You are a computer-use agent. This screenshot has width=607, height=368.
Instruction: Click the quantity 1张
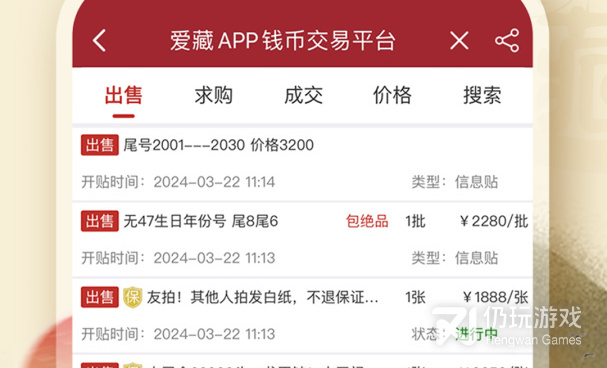click(415, 298)
